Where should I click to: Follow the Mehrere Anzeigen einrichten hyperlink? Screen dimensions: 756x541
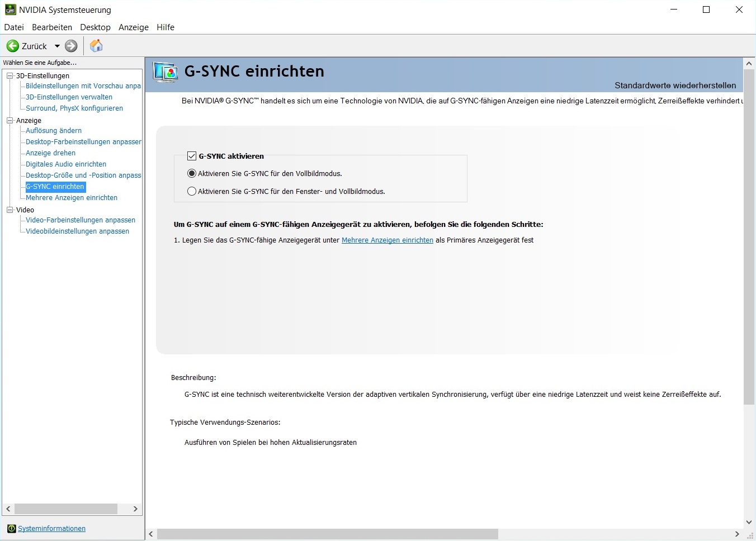pos(388,240)
